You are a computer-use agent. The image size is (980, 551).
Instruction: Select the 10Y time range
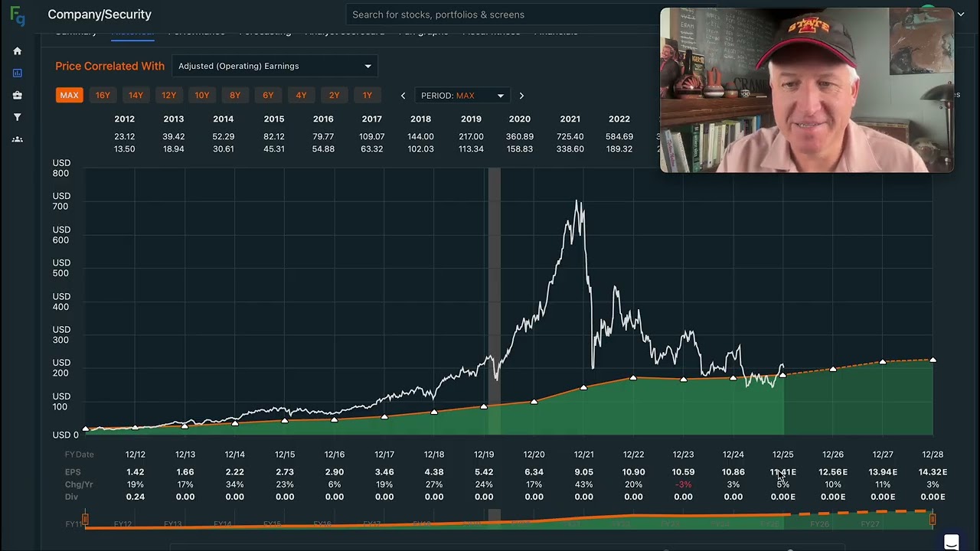pos(201,96)
